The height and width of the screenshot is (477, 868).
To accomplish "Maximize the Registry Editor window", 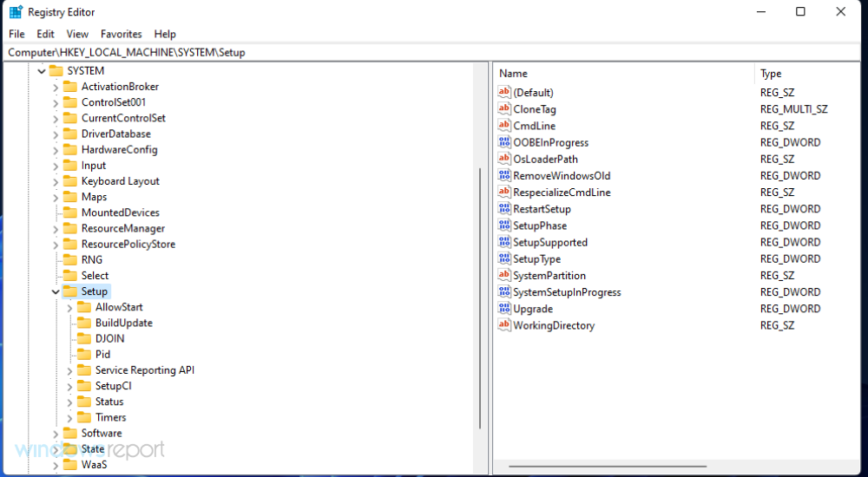I will pos(800,11).
